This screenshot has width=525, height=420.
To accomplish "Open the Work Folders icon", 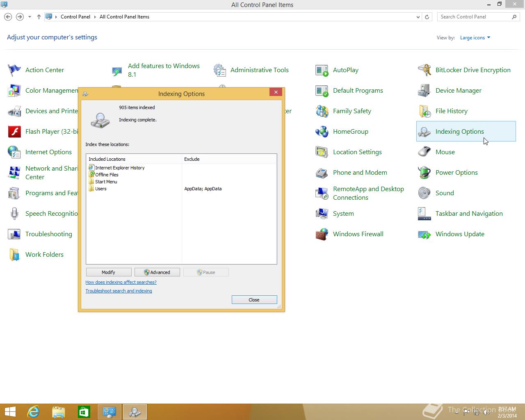I will tap(14, 255).
